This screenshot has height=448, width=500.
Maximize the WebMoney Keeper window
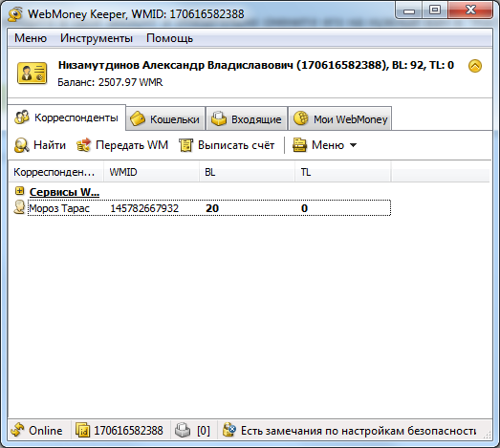point(435,11)
